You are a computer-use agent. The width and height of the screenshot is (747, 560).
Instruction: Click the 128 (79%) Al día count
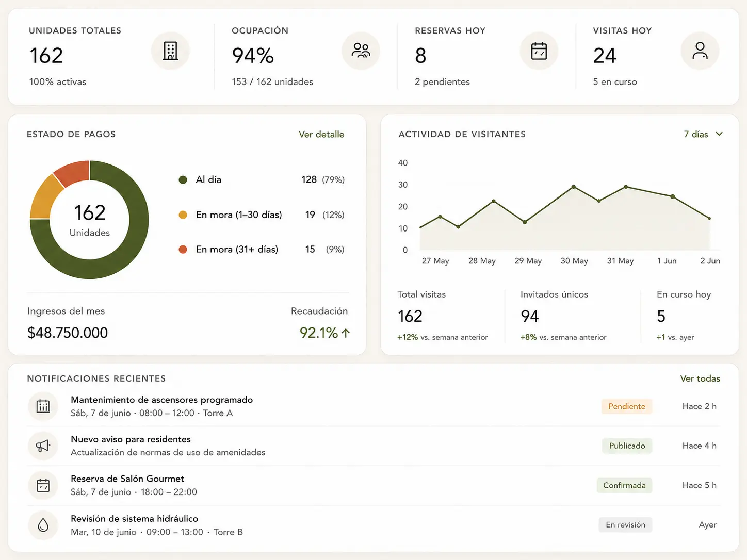[x=323, y=179]
